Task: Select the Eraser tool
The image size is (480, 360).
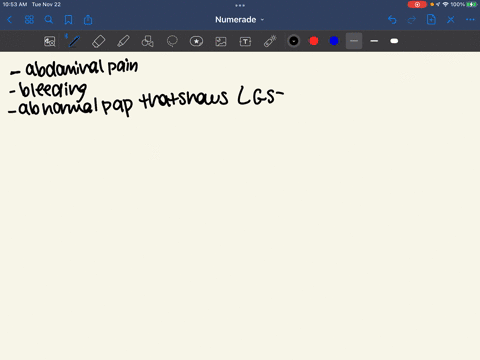Action: (x=98, y=41)
